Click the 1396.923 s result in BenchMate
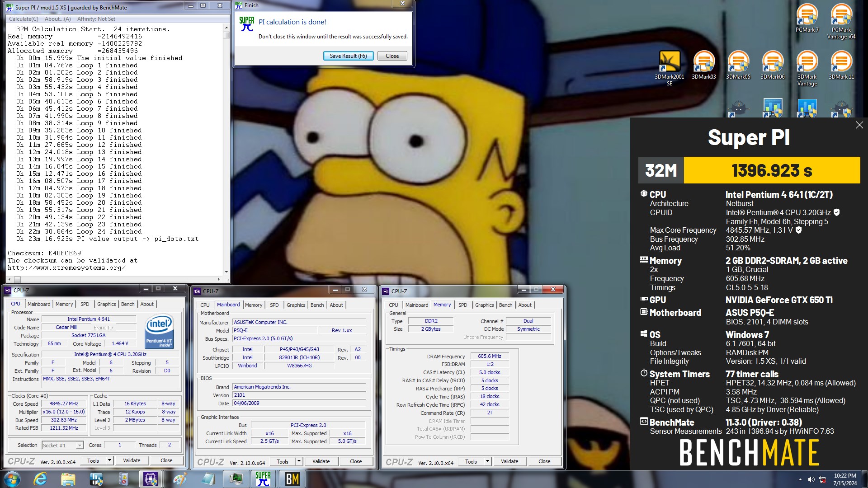Screen dimensions: 868x488 (772, 170)
